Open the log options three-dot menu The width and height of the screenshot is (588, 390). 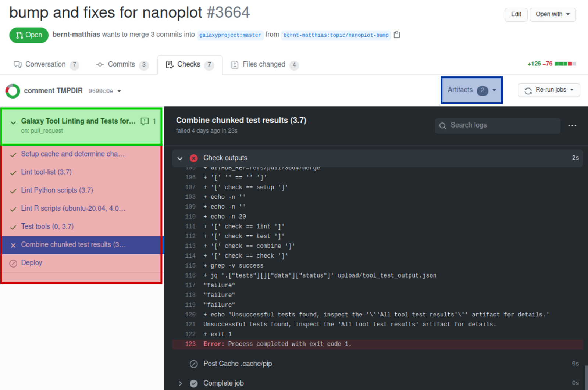pyautogui.click(x=572, y=126)
